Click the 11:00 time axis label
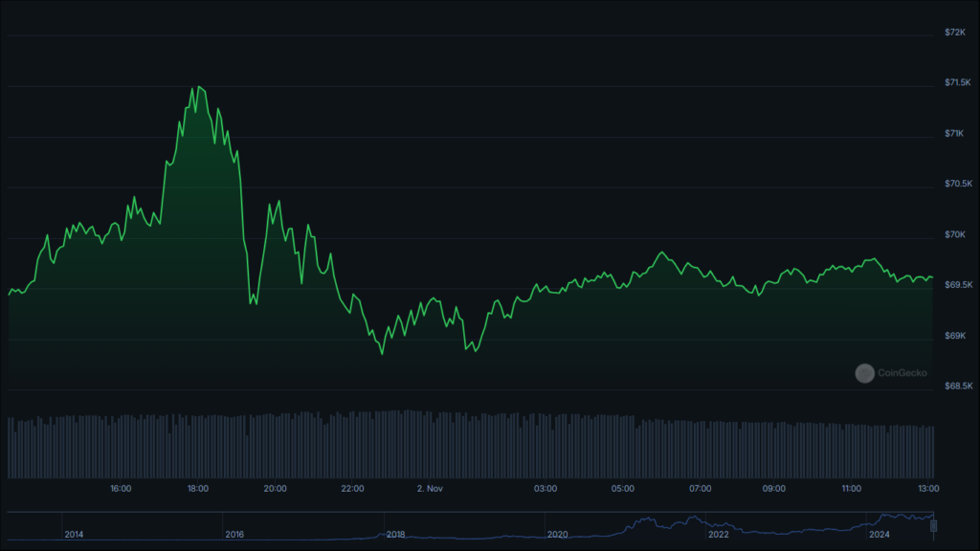The height and width of the screenshot is (551, 980). 851,489
